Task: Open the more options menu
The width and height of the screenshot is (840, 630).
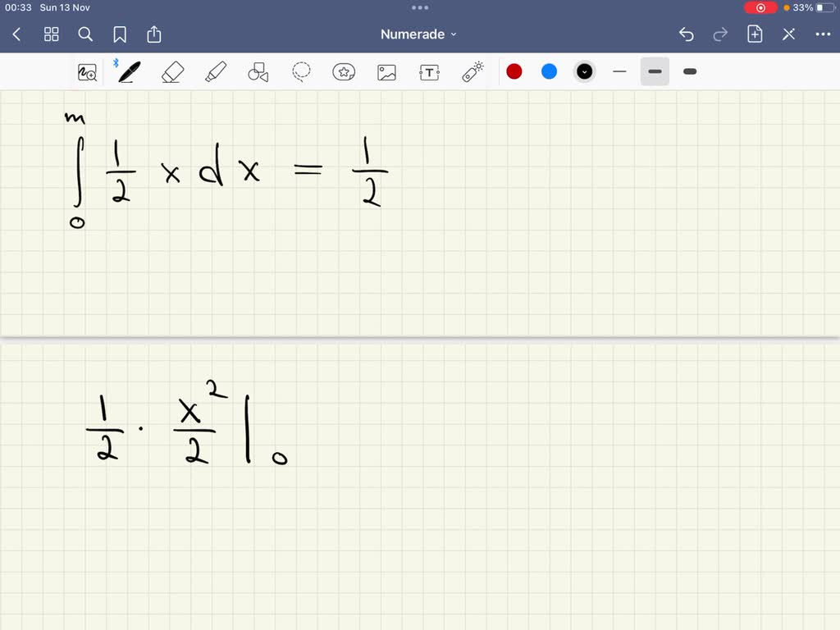Action: 824,34
